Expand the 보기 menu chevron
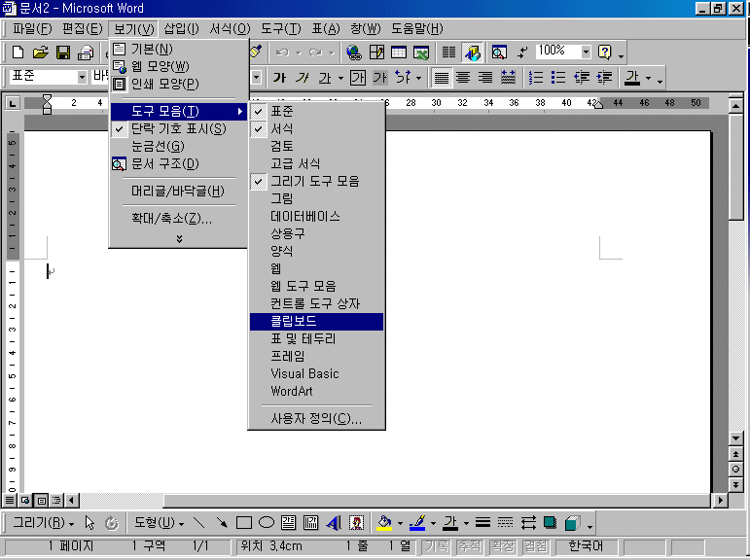 point(179,238)
